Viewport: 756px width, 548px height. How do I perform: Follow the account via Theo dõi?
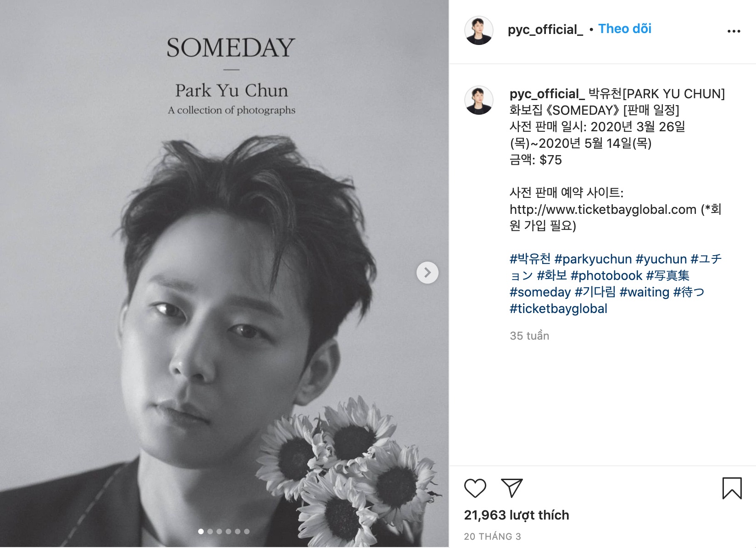624,29
